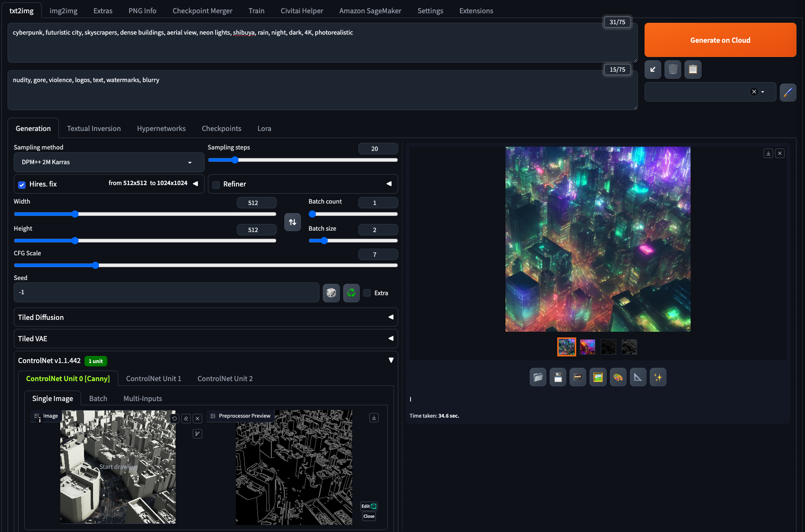Click the CFG Scale slider handle
805x532 pixels.
[x=95, y=265]
